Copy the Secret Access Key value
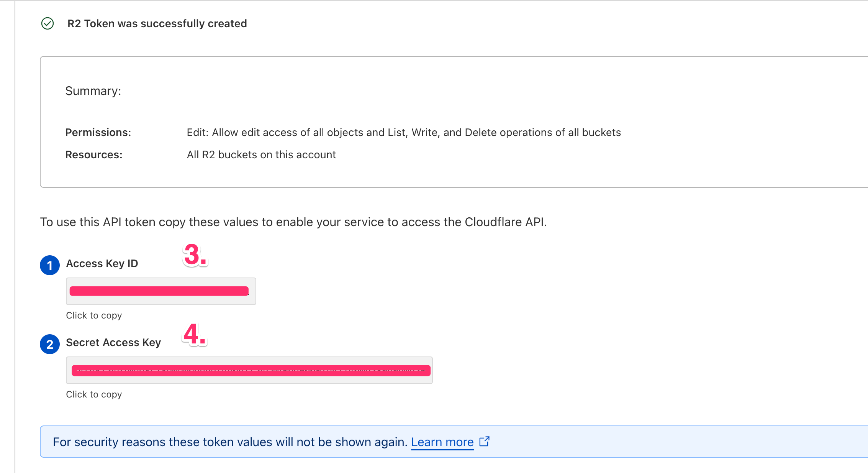This screenshot has height=473, width=868. [249, 370]
